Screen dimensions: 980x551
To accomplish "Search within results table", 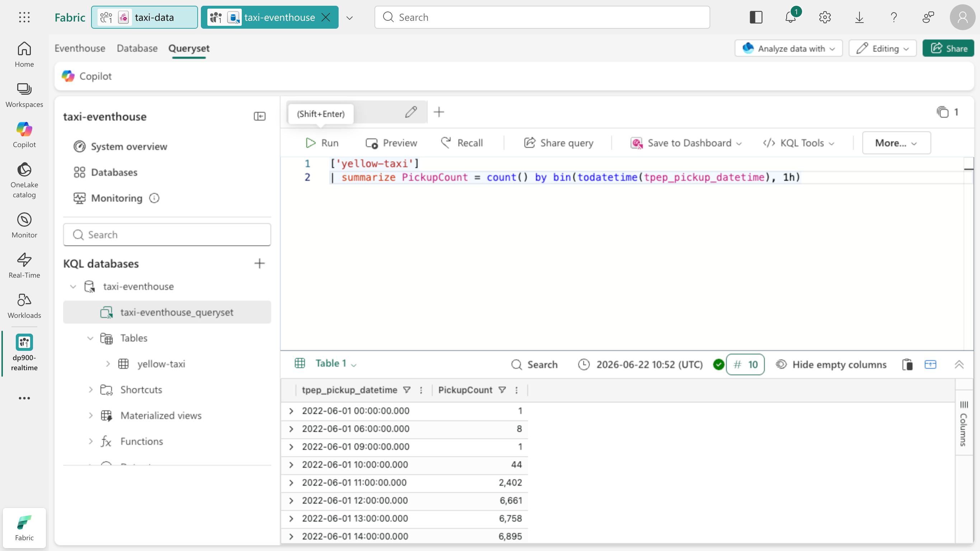I will point(534,364).
